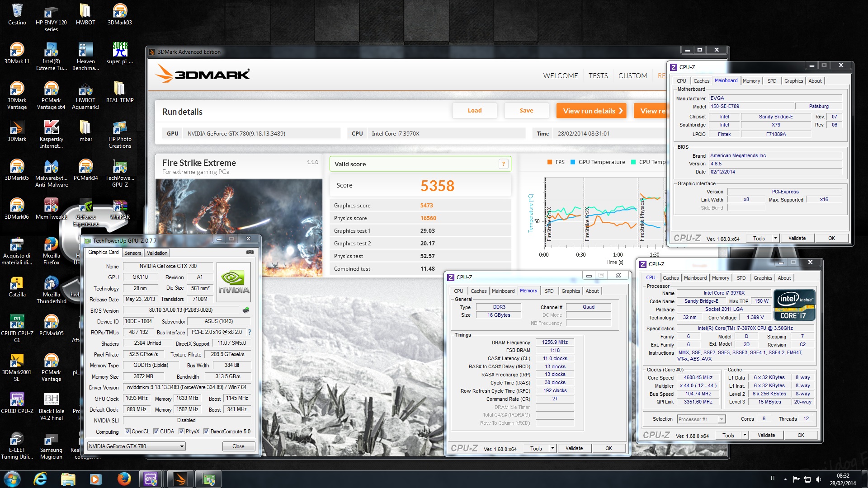
Task: Click the GPU Temperature blue legend swatch
Action: pyautogui.click(x=573, y=162)
